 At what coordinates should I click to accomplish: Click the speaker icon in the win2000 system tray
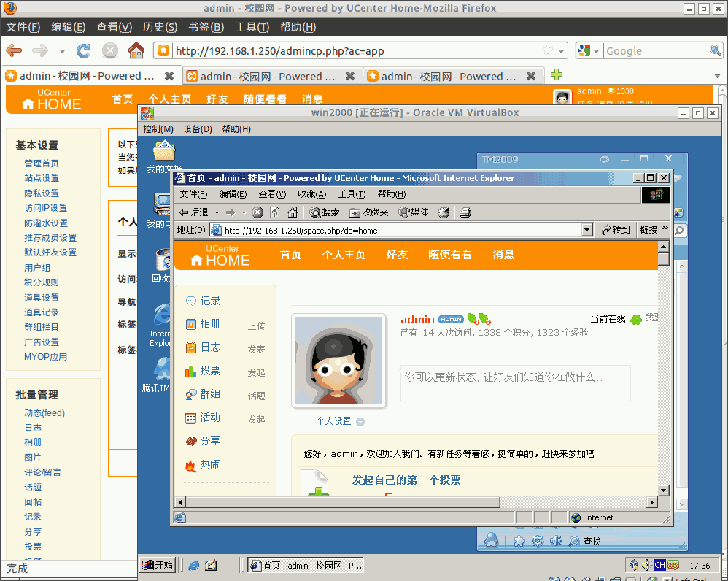click(x=646, y=565)
